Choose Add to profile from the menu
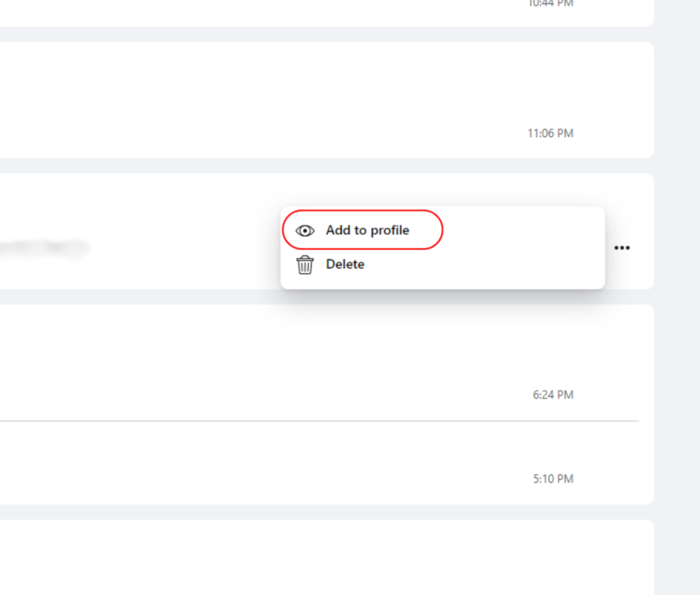 point(367,231)
